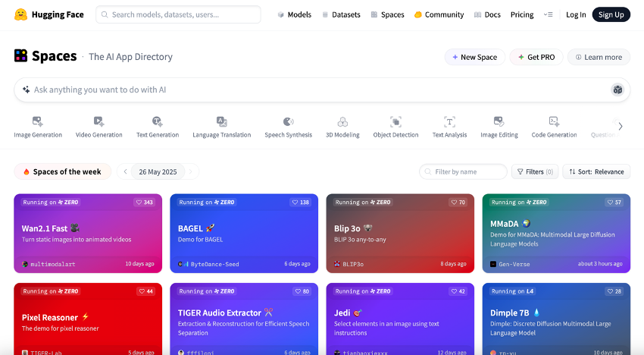Select the Text Generation category icon
Viewport: 644px width, 355px height.
(x=158, y=122)
